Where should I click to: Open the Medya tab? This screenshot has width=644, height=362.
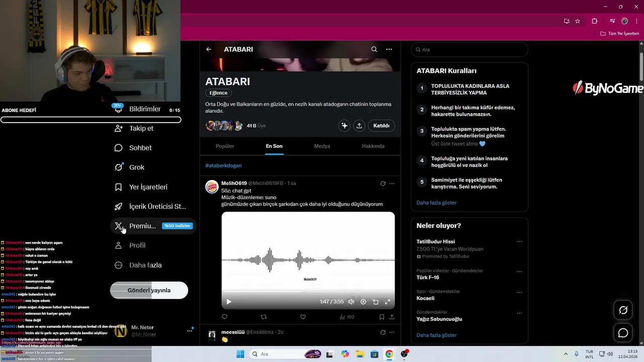pyautogui.click(x=322, y=146)
